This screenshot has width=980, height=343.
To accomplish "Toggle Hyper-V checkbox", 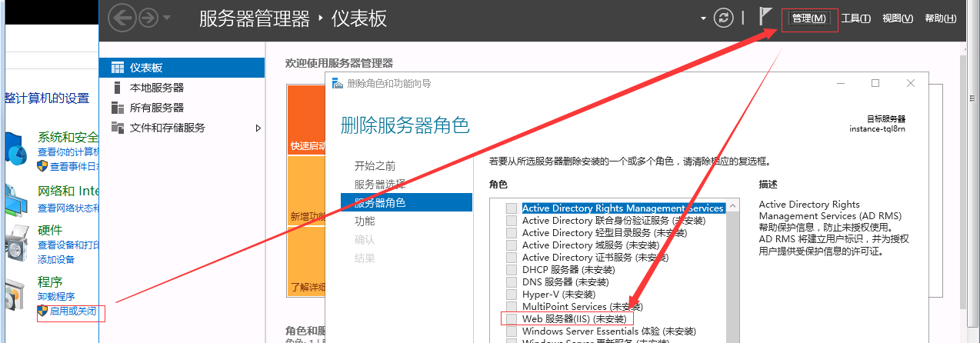I will pyautogui.click(x=512, y=295).
